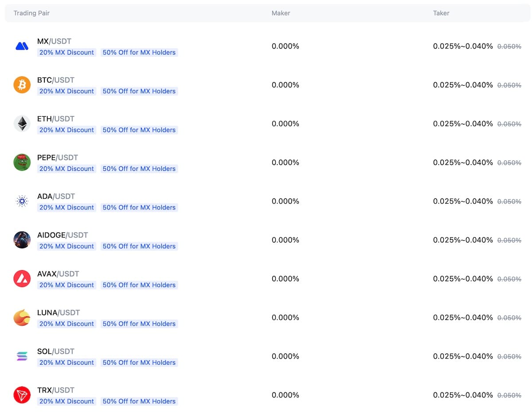Select the 0.000% maker fee for AVAX/USDT
Screen dimensions: 532x417
coord(286,279)
